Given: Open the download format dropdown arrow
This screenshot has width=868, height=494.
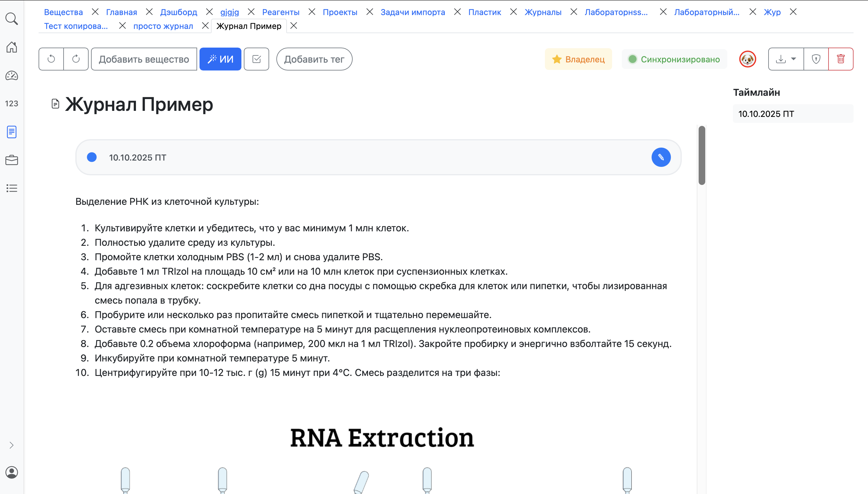Looking at the screenshot, I should click(x=793, y=59).
